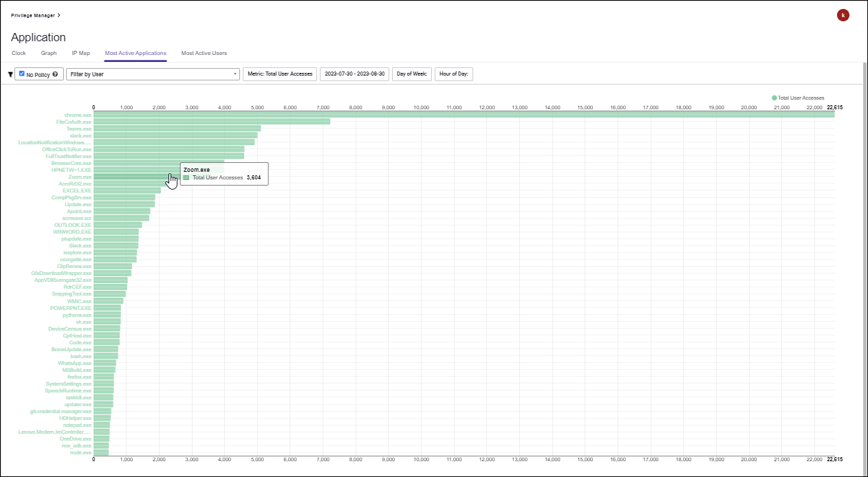Click the filter funnel icon
Viewport: 868px width, 477px height.
(x=10, y=74)
